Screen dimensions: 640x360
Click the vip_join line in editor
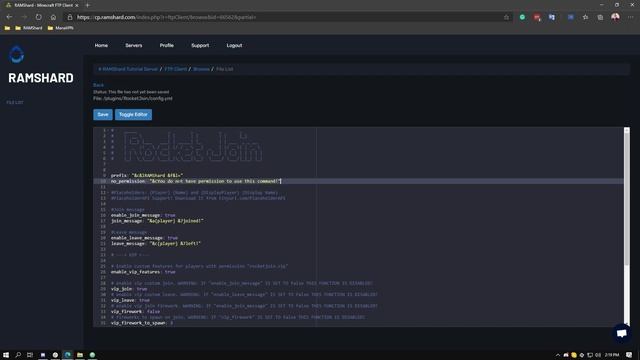[129, 289]
